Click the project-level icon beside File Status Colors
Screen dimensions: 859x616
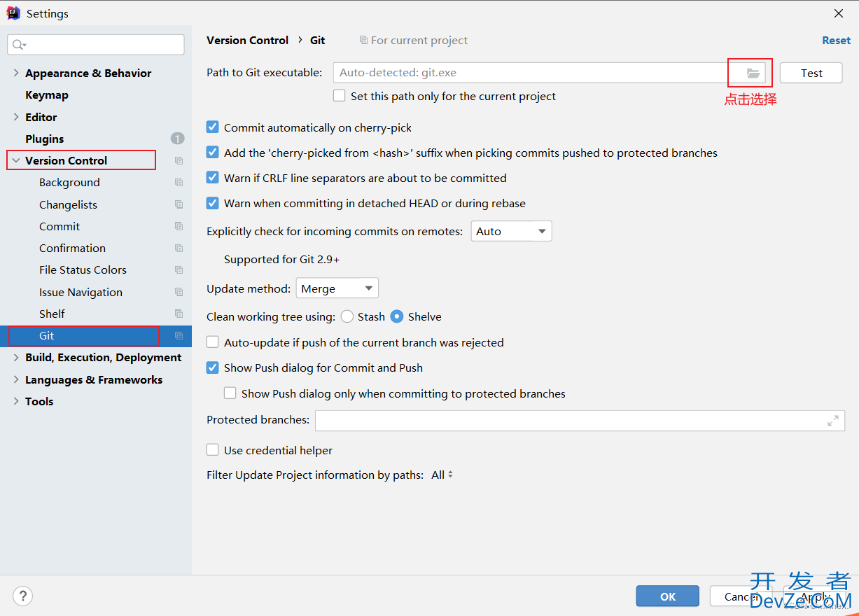click(179, 270)
